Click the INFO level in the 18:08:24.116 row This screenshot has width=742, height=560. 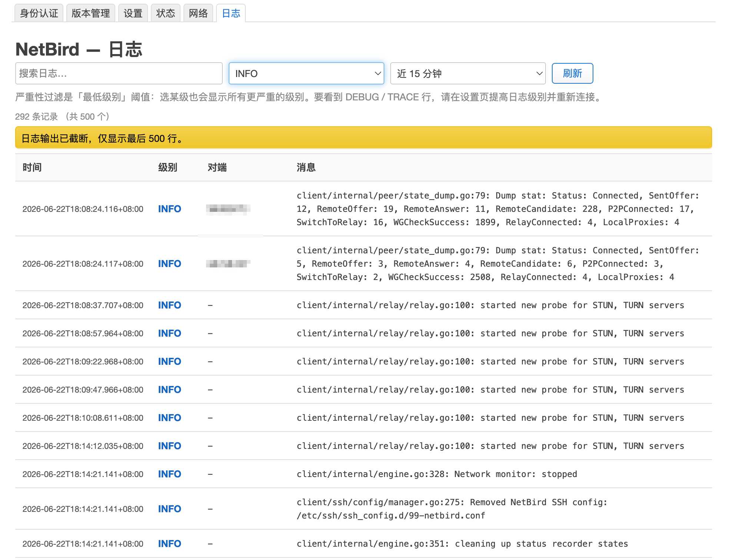point(170,209)
